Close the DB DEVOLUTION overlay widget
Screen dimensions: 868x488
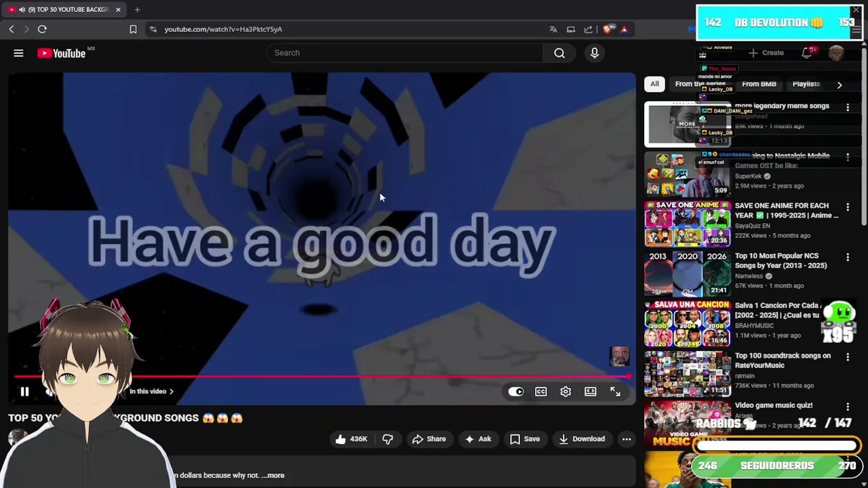coord(856,10)
